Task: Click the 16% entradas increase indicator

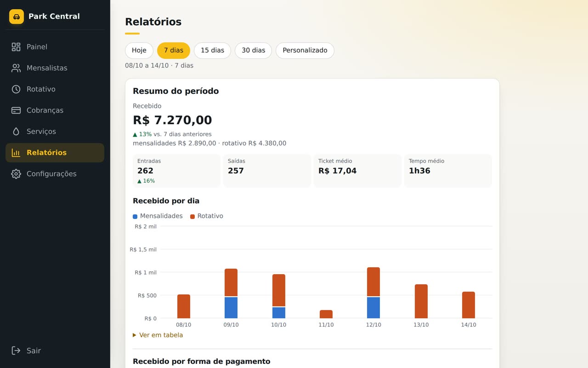Action: point(146,181)
